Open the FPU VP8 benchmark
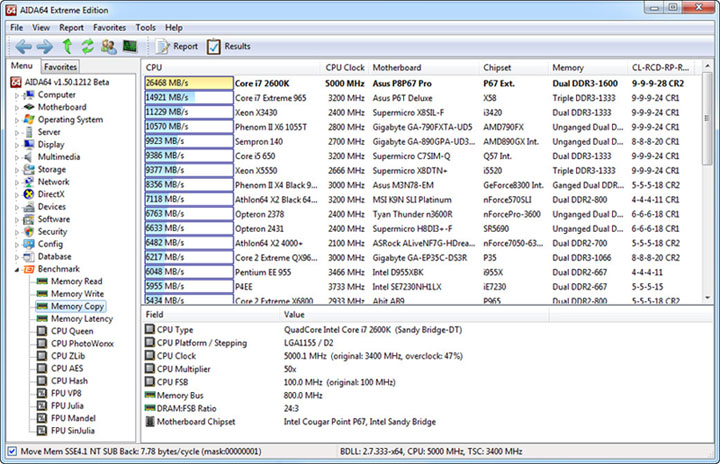This screenshot has width=720, height=464. pyautogui.click(x=66, y=393)
